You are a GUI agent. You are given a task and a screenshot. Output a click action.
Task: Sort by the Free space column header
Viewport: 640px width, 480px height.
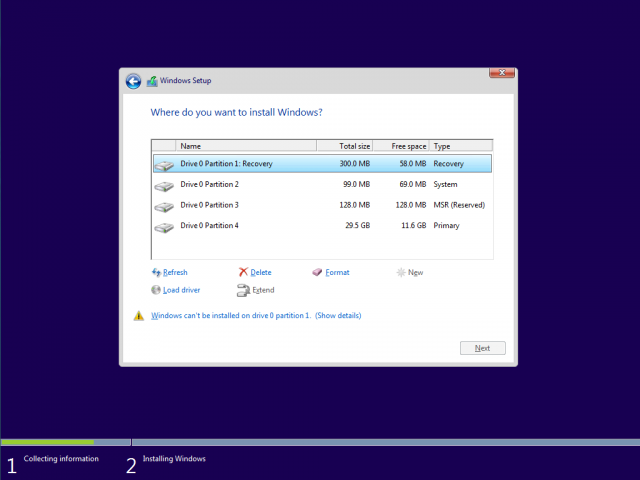(x=402, y=146)
